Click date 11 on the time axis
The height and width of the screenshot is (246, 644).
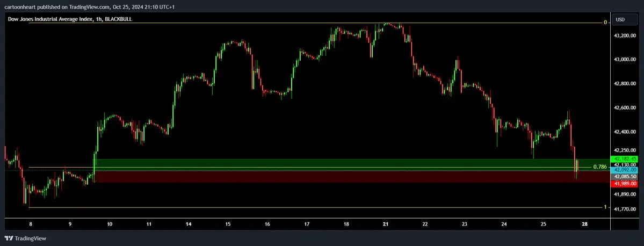click(x=149, y=224)
